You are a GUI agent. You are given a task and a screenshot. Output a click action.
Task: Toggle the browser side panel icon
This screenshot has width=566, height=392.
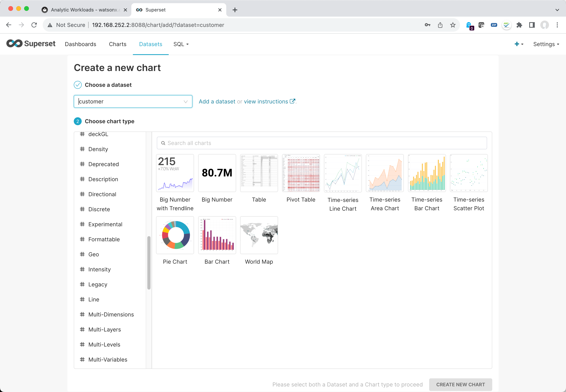[x=532, y=25]
